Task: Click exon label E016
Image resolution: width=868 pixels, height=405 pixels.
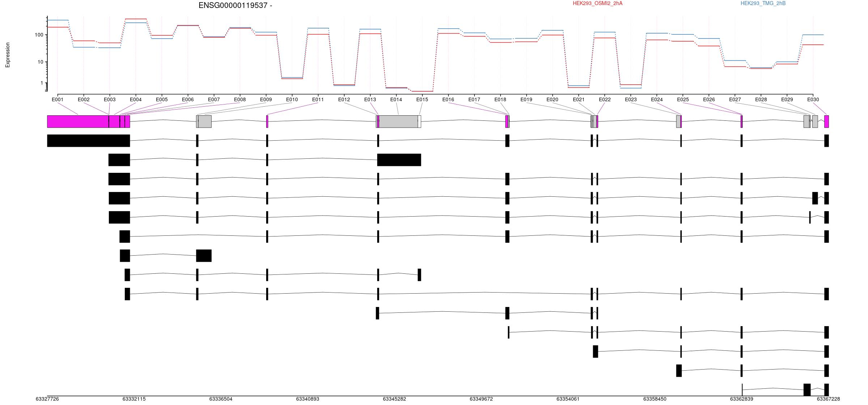Action: pyautogui.click(x=448, y=99)
